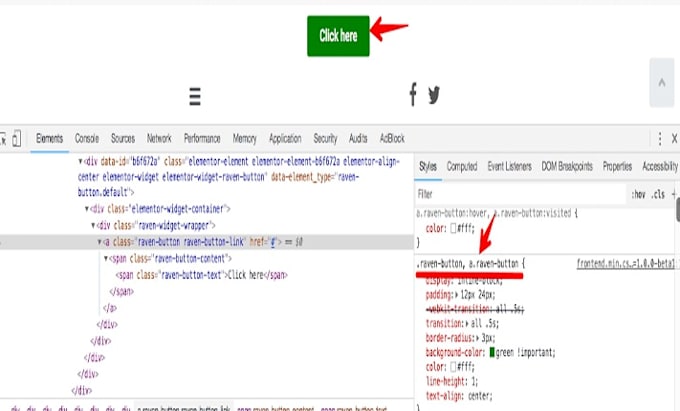Click the styles pane scrollbar thumb

pyautogui.click(x=677, y=209)
